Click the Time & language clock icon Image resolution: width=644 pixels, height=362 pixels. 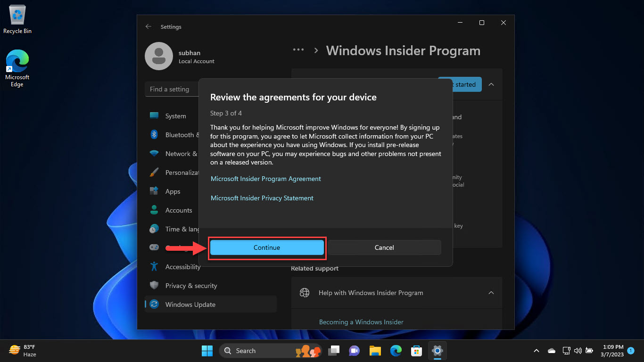(154, 229)
